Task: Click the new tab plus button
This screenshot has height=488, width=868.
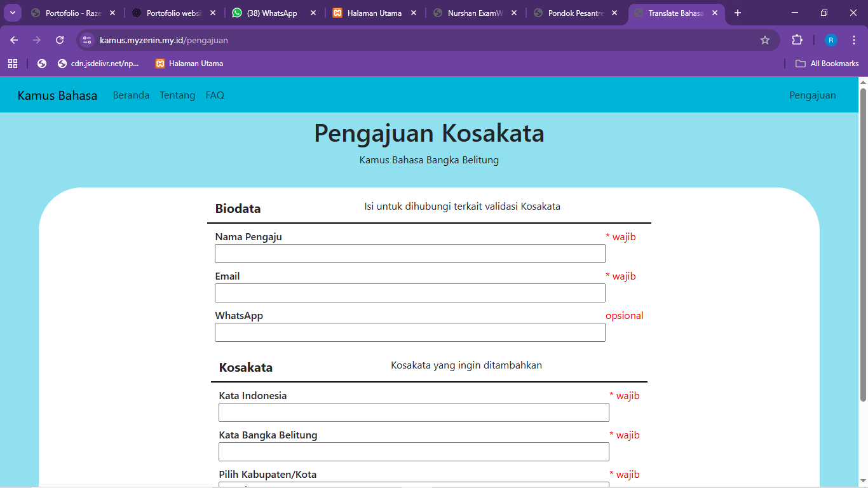Action: (x=737, y=13)
